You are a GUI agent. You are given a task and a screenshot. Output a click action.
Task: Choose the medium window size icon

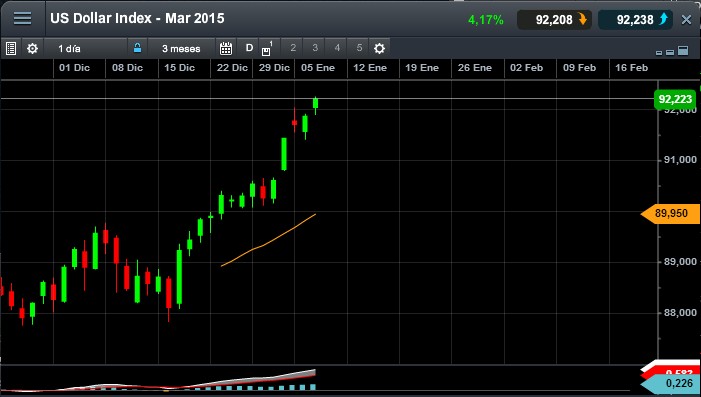(x=670, y=52)
